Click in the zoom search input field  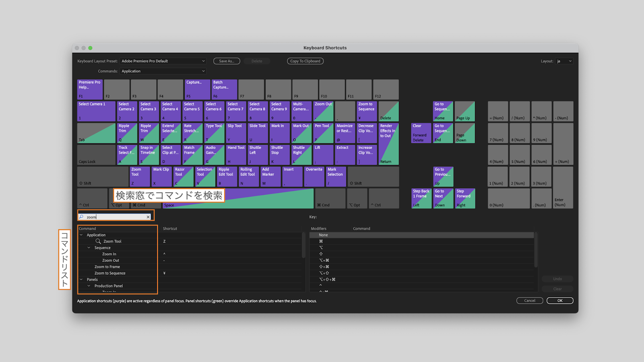pos(115,217)
